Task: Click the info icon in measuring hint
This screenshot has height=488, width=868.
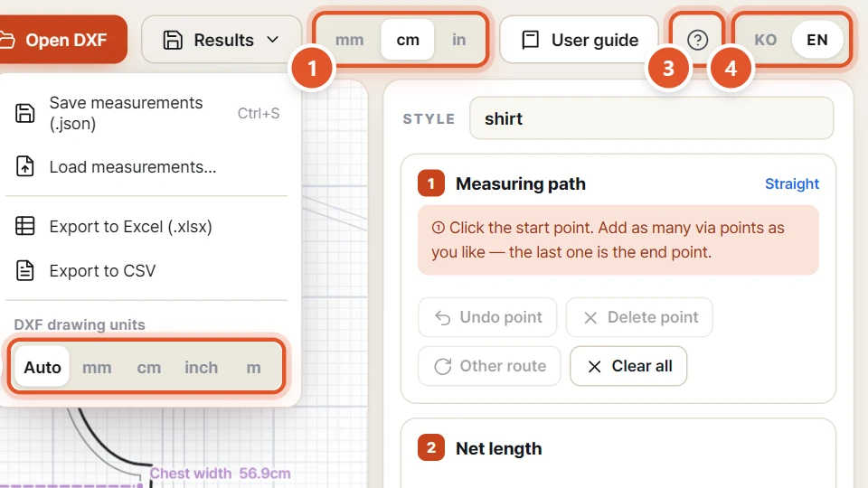Action: [438, 228]
